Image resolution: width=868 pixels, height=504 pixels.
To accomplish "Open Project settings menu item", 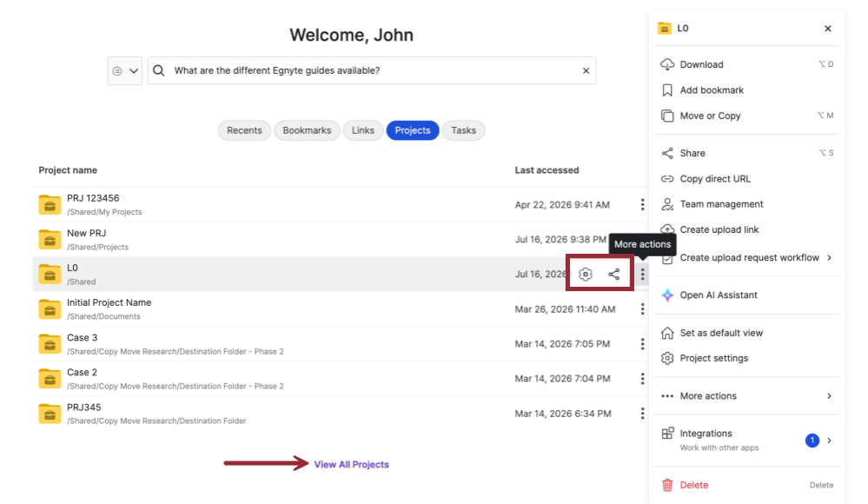I will pyautogui.click(x=746, y=358).
